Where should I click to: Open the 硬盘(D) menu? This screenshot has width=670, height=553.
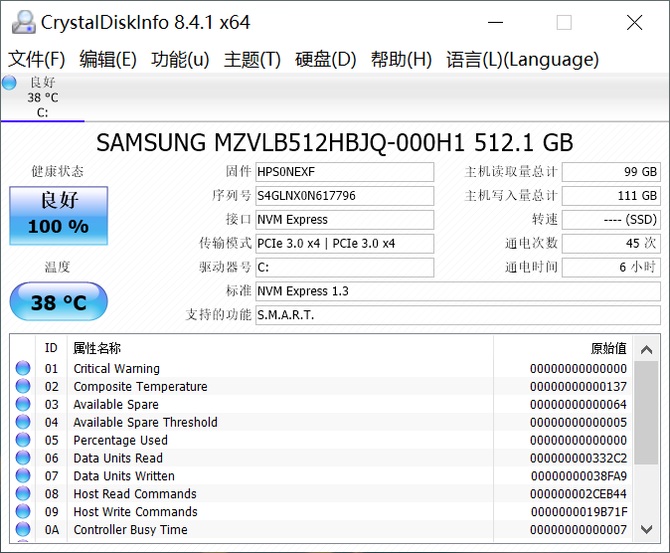point(326,59)
